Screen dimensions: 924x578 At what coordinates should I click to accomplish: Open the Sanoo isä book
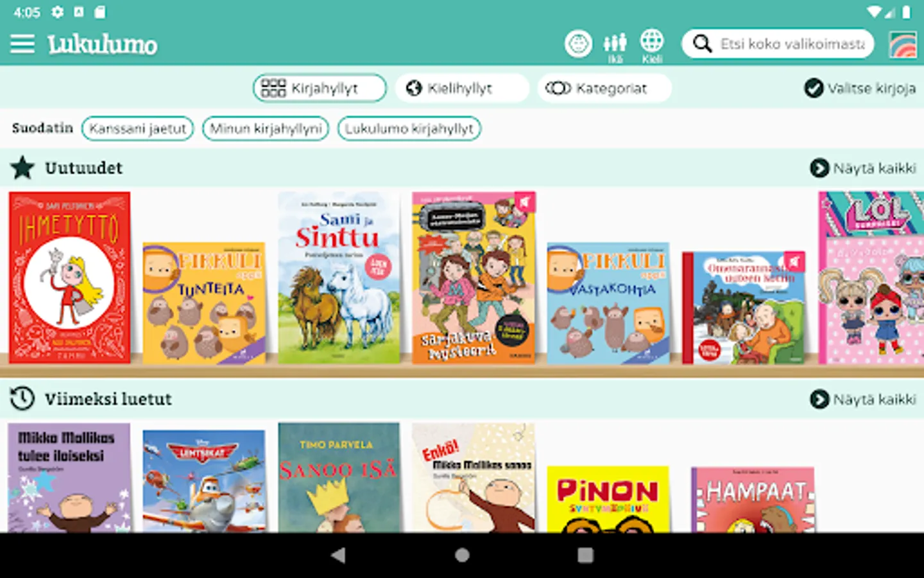339,477
